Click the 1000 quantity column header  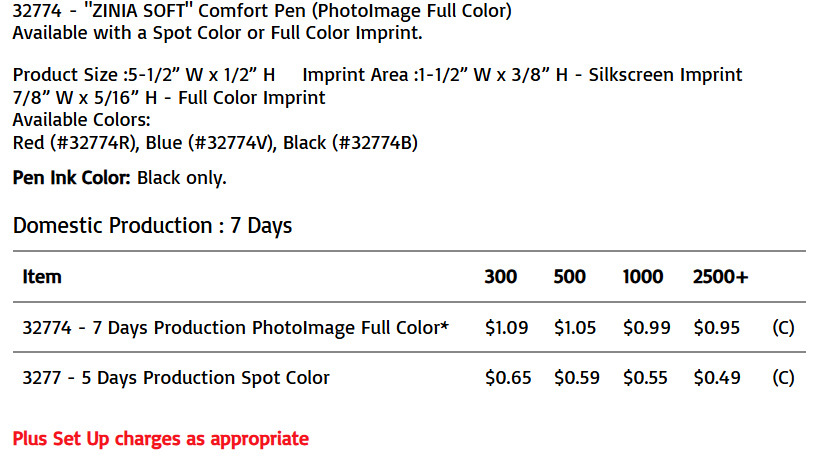(643, 277)
